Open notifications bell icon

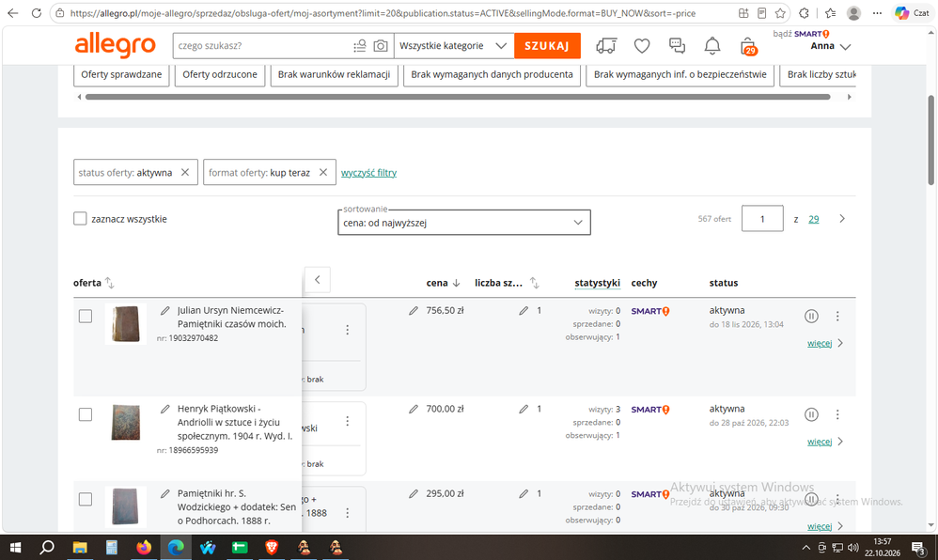click(711, 46)
